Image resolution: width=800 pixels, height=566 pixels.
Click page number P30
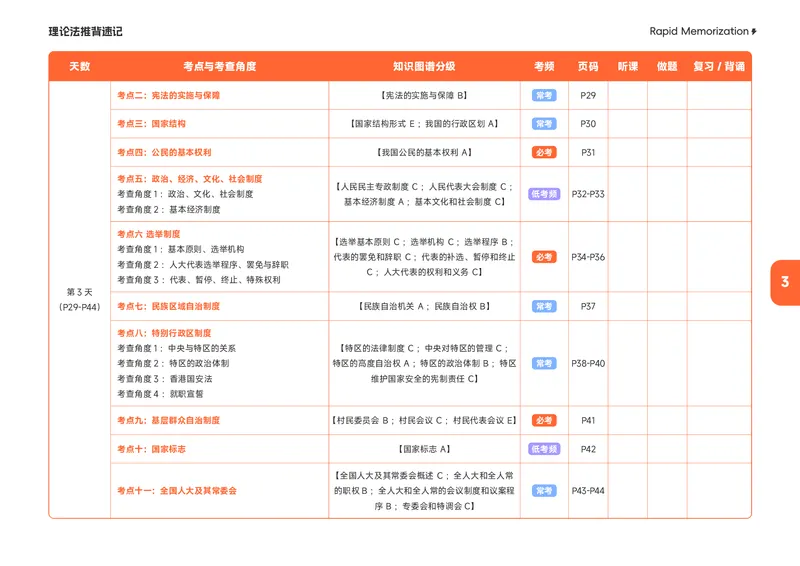(x=588, y=124)
